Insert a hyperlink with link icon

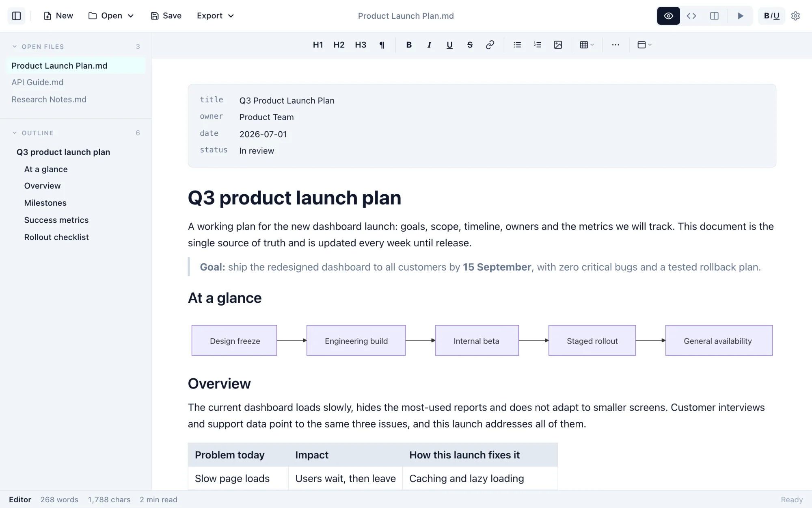pyautogui.click(x=490, y=45)
